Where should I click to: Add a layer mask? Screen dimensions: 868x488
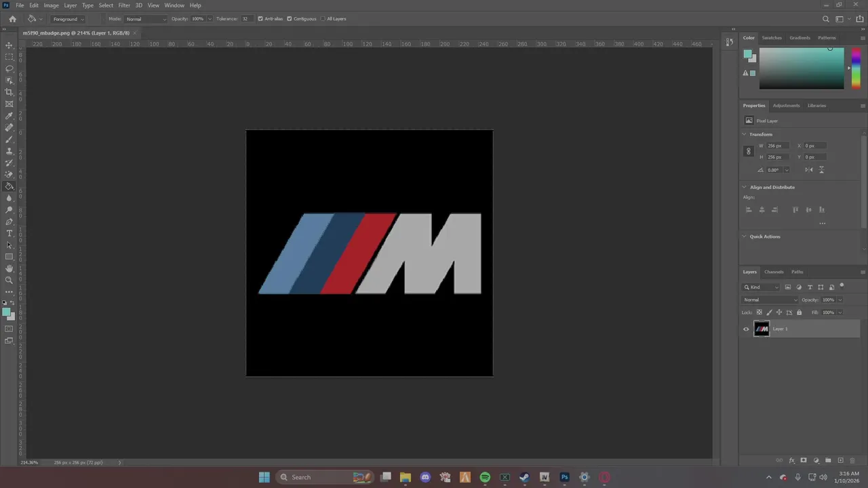click(804, 461)
